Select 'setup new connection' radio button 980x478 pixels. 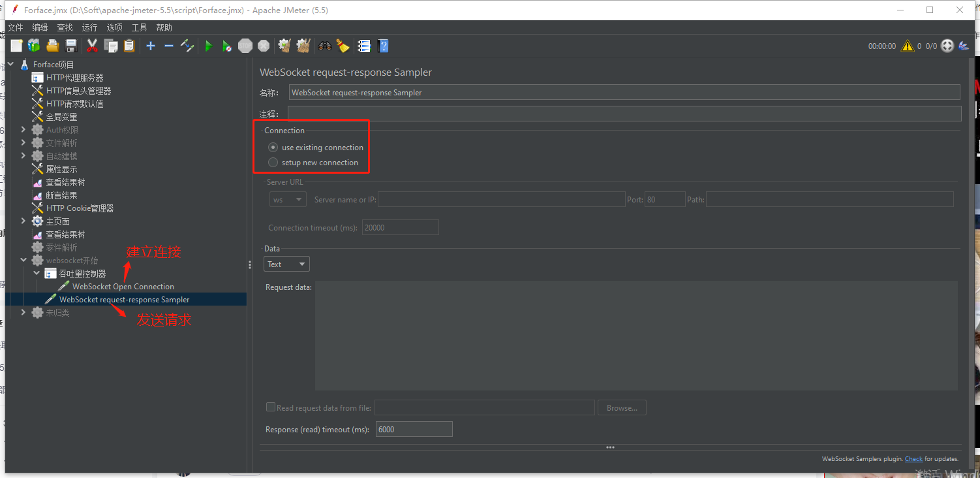[273, 163]
